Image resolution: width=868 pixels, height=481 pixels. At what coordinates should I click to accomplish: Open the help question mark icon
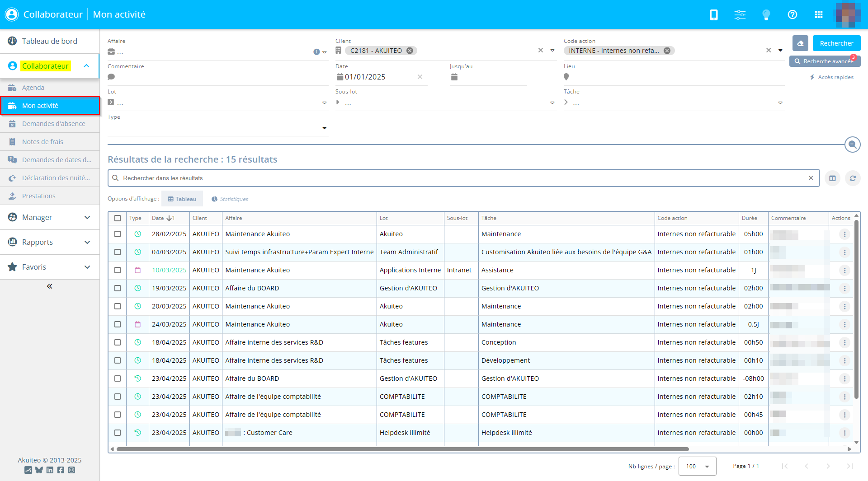pyautogui.click(x=793, y=15)
